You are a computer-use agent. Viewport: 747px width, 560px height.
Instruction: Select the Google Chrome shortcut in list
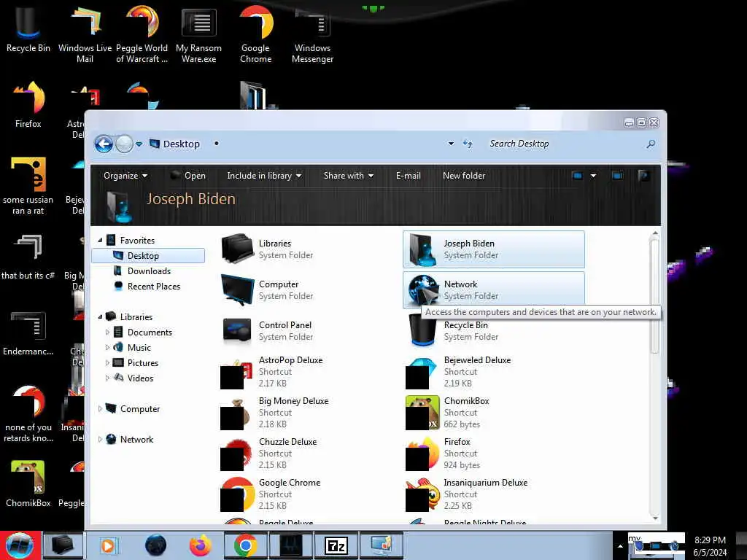point(308,495)
